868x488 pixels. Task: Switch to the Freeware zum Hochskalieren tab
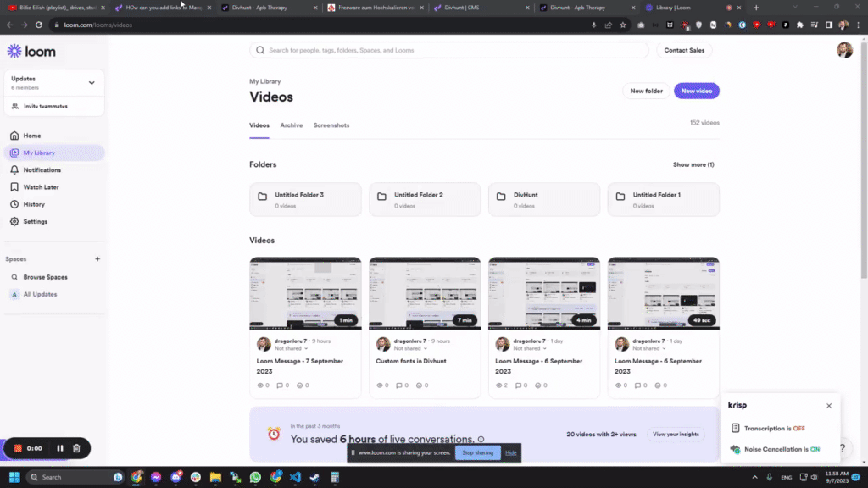point(376,8)
